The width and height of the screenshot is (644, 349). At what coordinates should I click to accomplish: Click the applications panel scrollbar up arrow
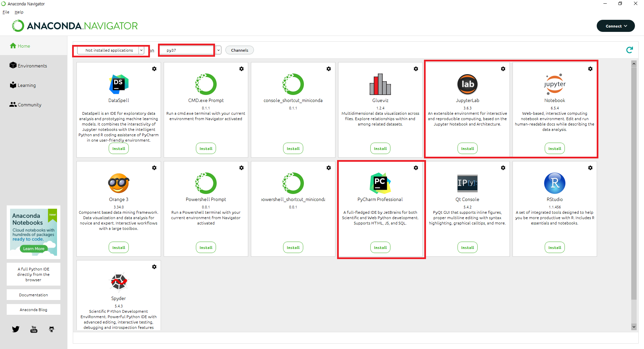tap(634, 63)
